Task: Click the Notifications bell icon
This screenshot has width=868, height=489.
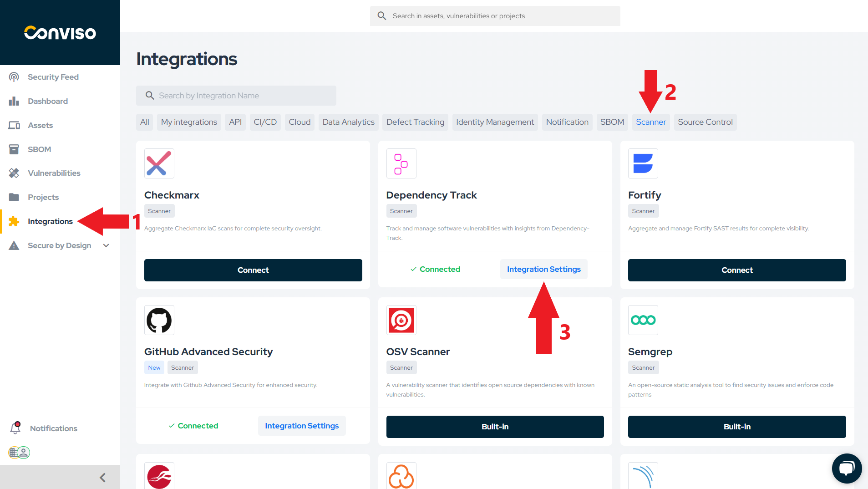Action: point(15,428)
